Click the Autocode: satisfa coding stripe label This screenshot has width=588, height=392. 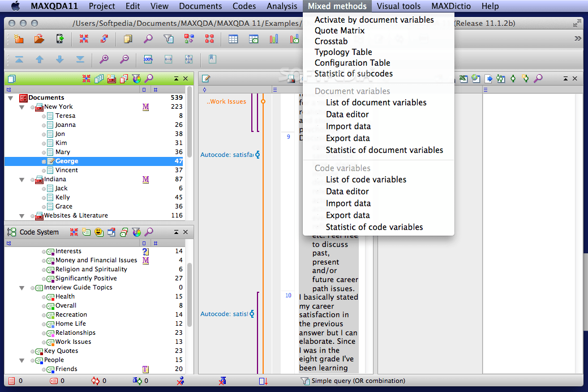(226, 155)
